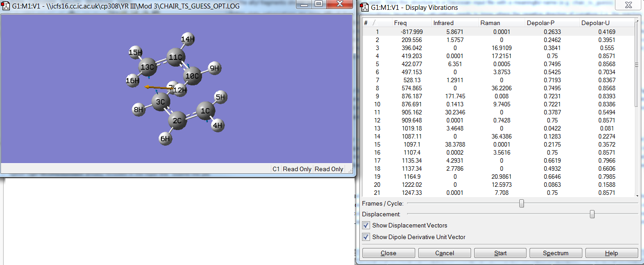Adjust the Frames / Cycle slider handle
This screenshot has width=644, height=265.
(x=521, y=204)
